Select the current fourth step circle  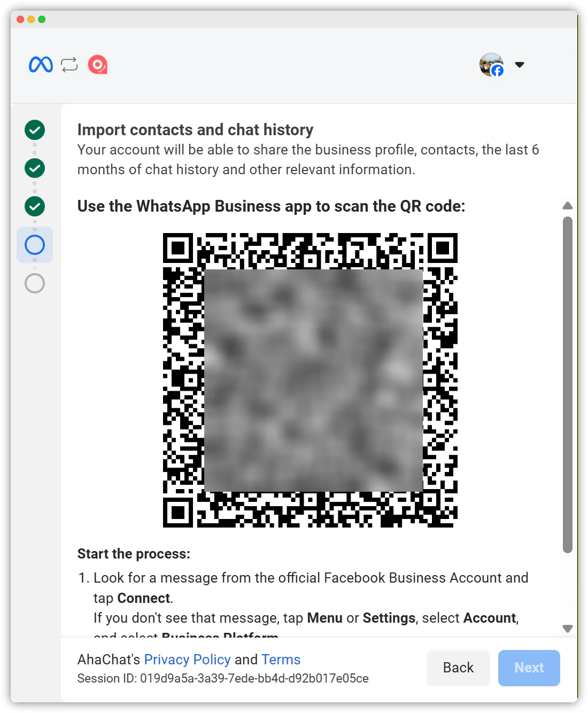click(x=35, y=245)
